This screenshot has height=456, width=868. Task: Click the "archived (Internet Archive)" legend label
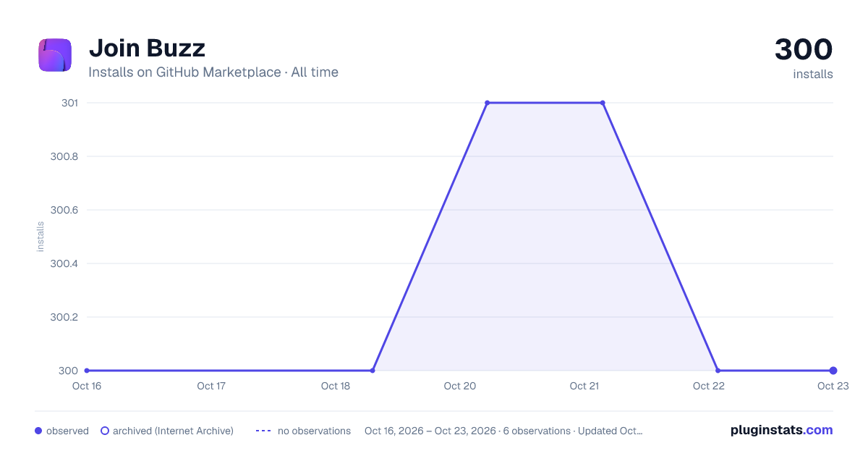click(173, 431)
